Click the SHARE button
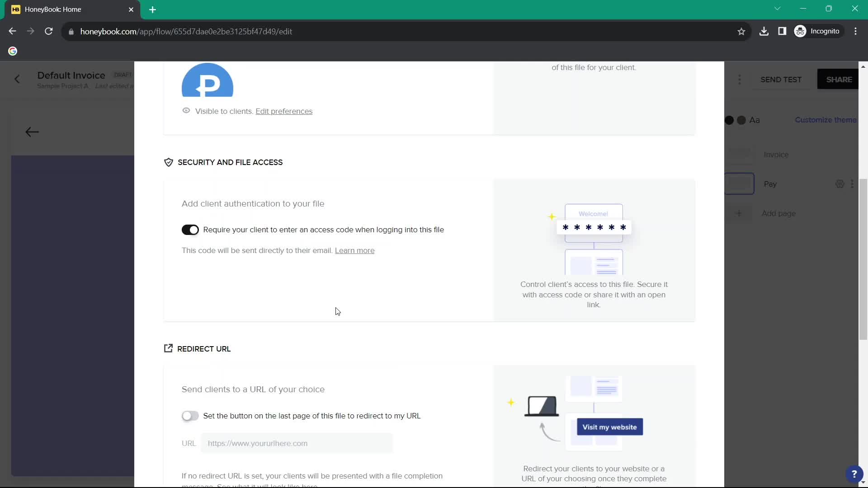The image size is (868, 488). (x=839, y=80)
